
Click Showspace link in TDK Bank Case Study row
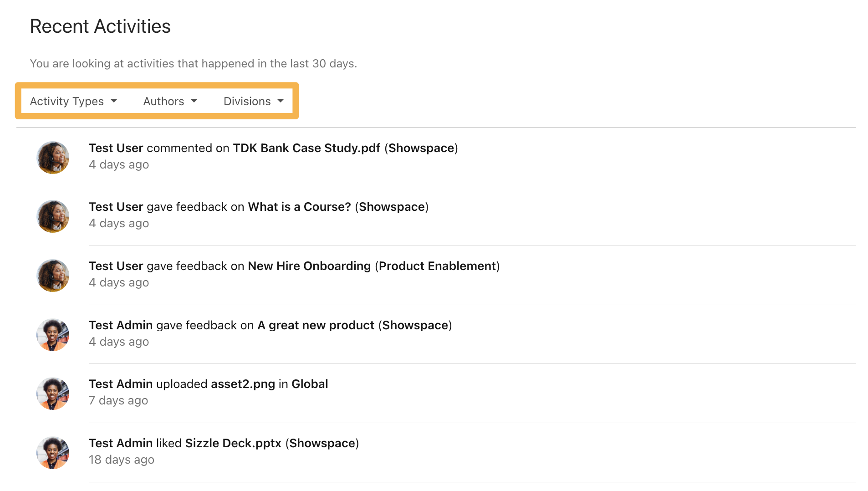421,148
